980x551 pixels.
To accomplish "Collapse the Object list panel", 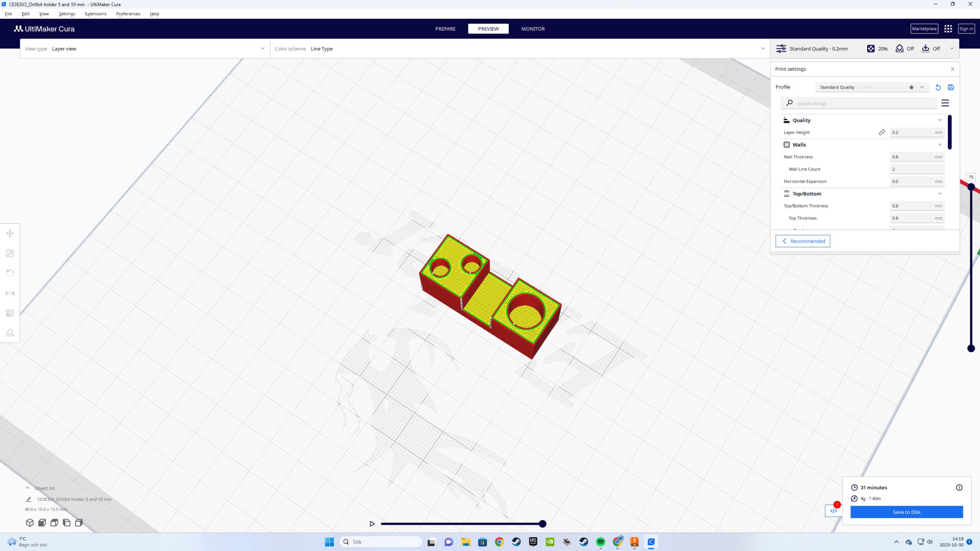I will (x=27, y=488).
